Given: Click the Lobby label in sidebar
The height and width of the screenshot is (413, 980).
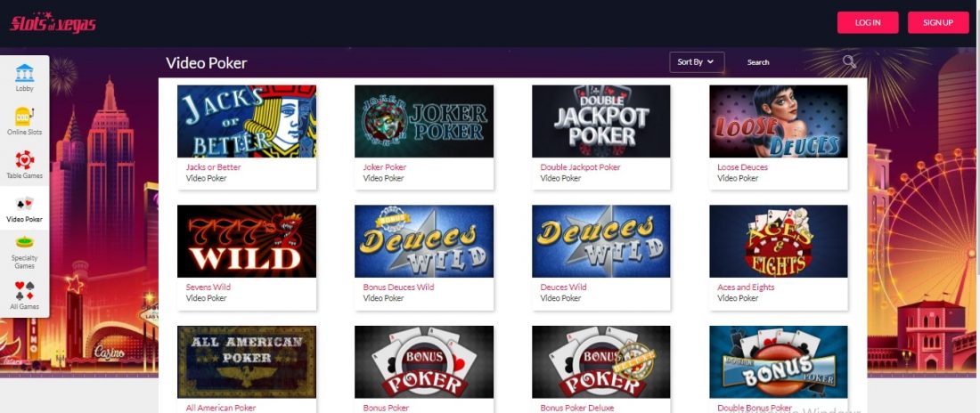Looking at the screenshot, I should (24, 89).
